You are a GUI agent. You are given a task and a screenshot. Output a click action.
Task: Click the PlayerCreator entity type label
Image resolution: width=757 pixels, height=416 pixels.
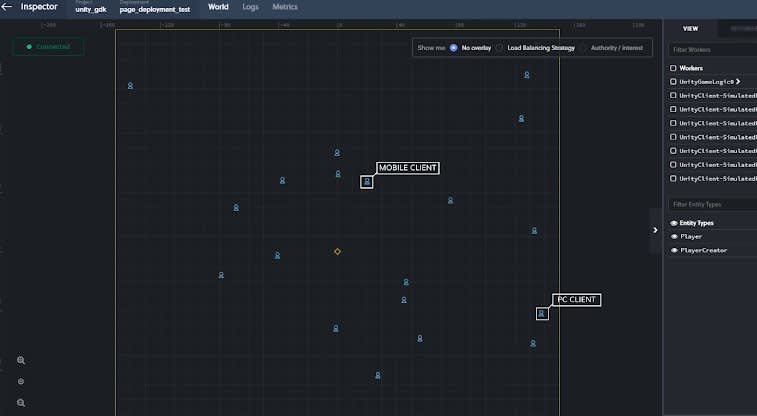703,250
